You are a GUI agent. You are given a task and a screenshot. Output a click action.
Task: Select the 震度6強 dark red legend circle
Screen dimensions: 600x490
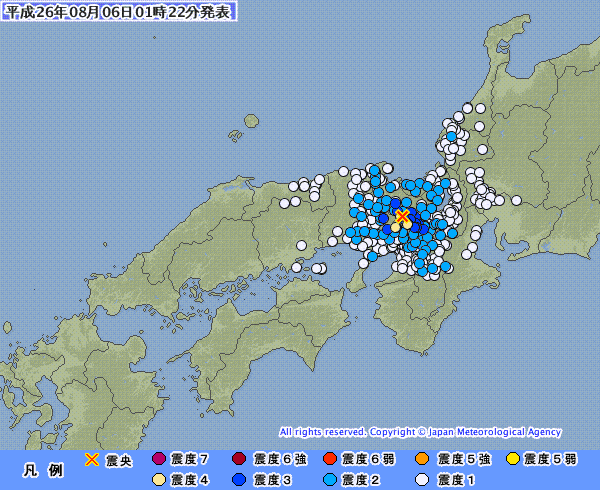tap(239, 458)
